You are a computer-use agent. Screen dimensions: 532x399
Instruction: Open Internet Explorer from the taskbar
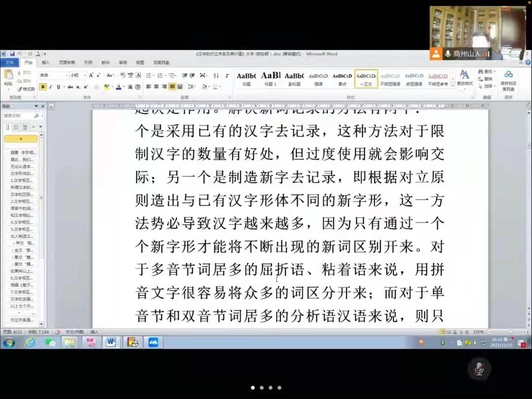(x=30, y=342)
